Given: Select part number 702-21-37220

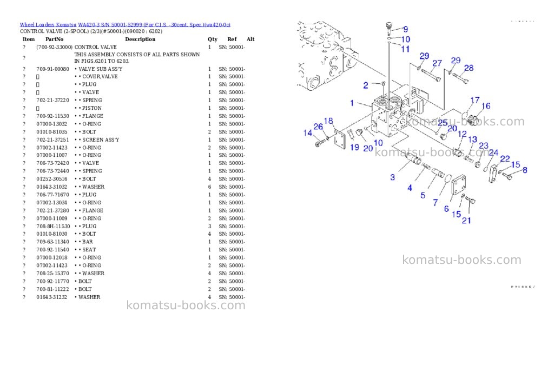Looking at the screenshot, I should [52, 100].
